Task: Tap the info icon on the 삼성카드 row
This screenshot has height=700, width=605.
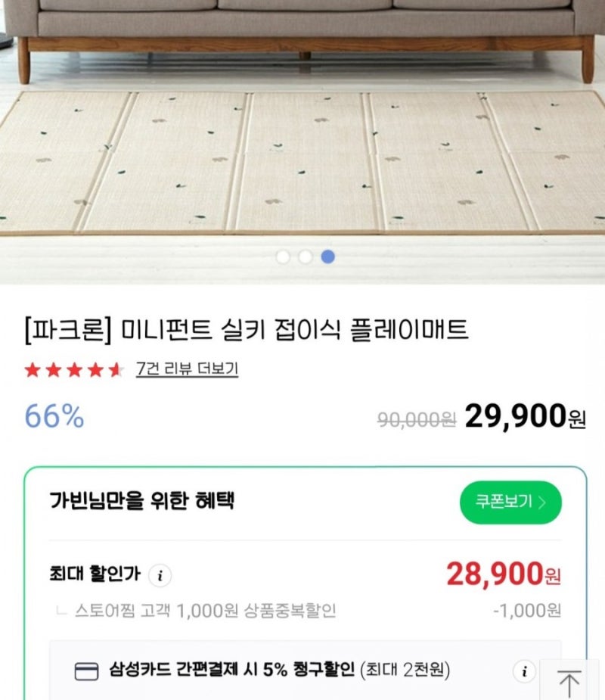Action: pos(523,670)
